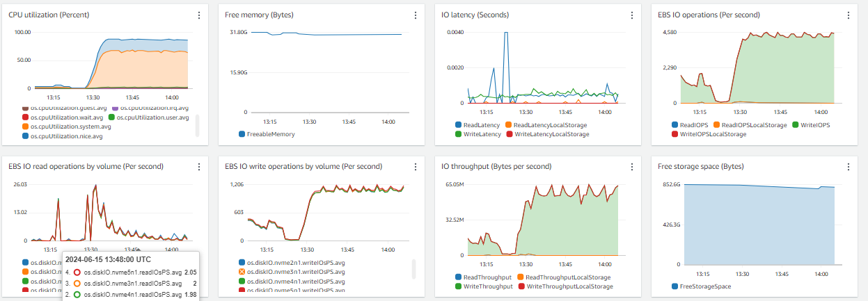This screenshot has width=868, height=301.
Task: Open the Free storage space widget options menu
Action: point(849,167)
